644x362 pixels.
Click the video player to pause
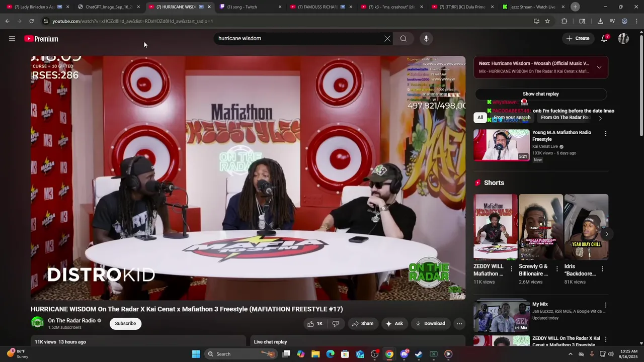pyautogui.click(x=248, y=178)
